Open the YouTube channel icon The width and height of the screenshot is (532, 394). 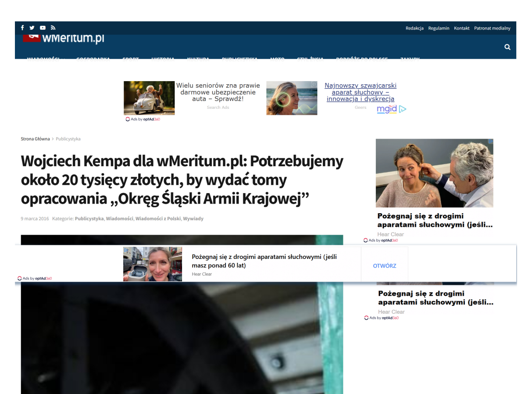pos(43,27)
